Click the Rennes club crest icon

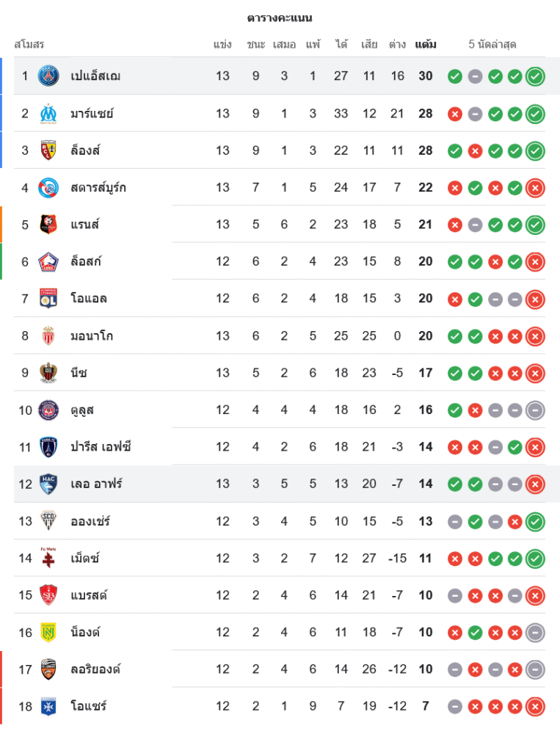pyautogui.click(x=48, y=225)
